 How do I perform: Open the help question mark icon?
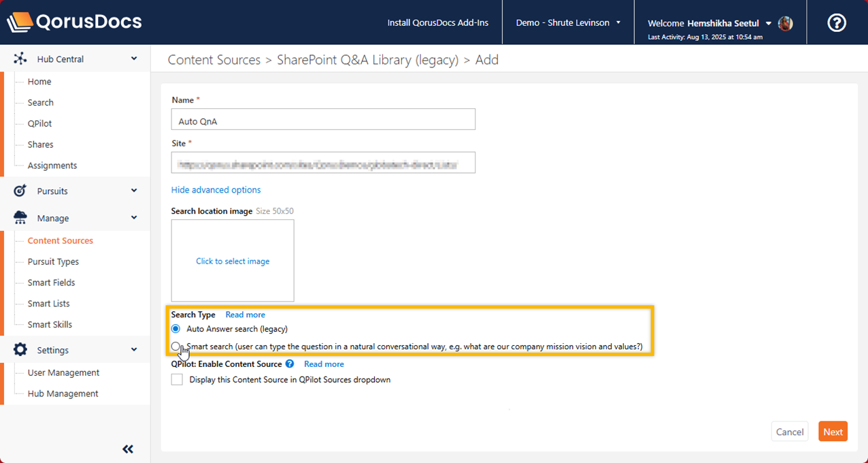(836, 23)
